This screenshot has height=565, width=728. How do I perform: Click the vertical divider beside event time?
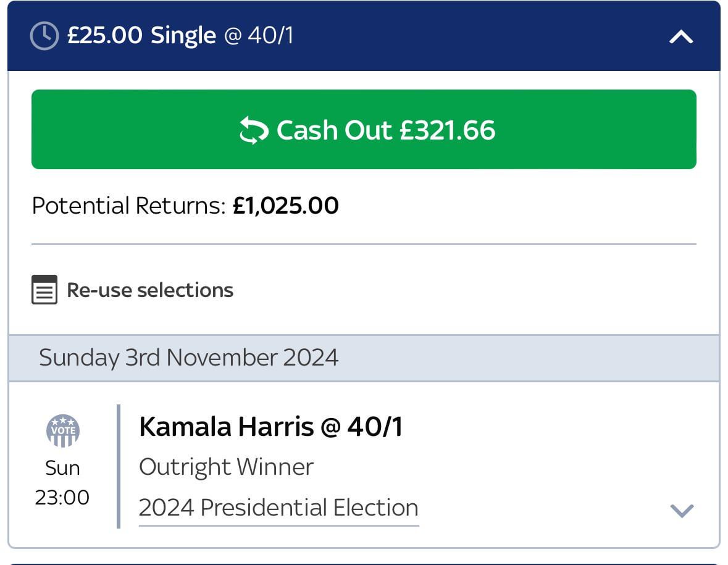point(118,466)
